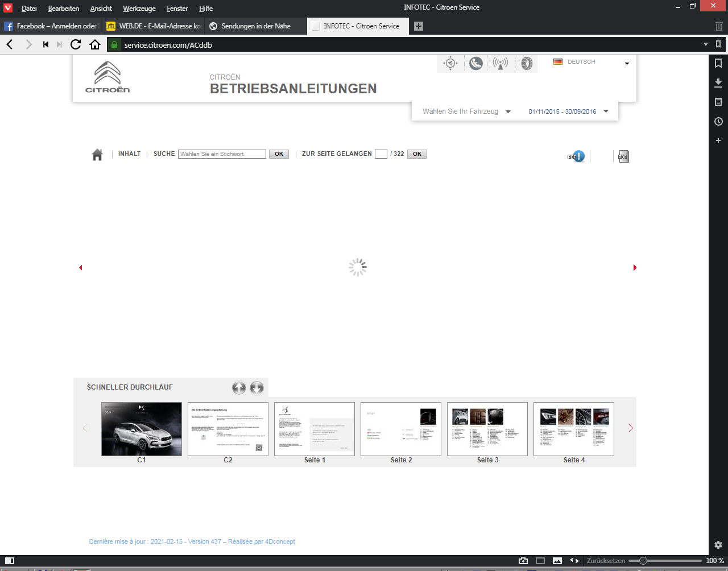Click the address bar URL field
Viewport: 728px width, 571px height.
pyautogui.click(x=409, y=45)
